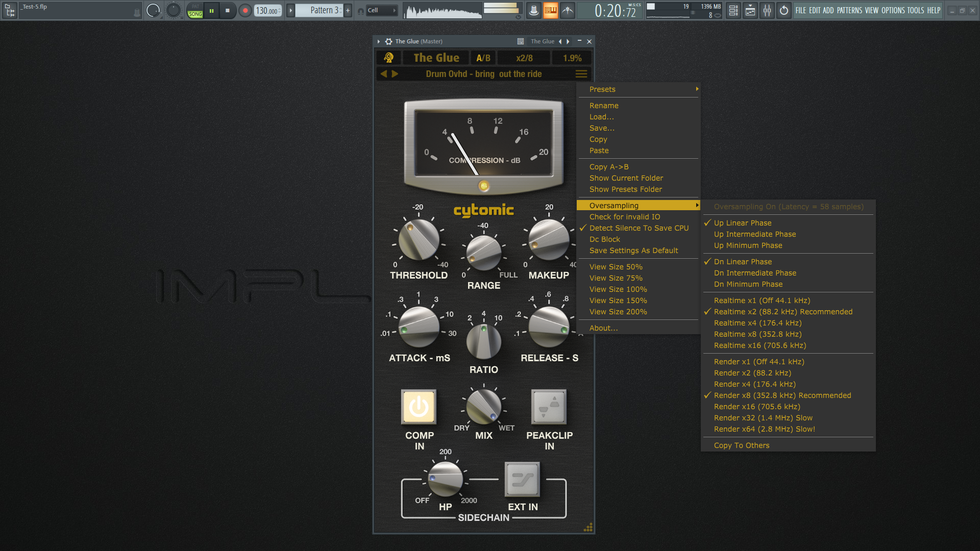The width and height of the screenshot is (980, 551).
Task: Enable Detect Silence To Save CPU
Action: (x=639, y=228)
